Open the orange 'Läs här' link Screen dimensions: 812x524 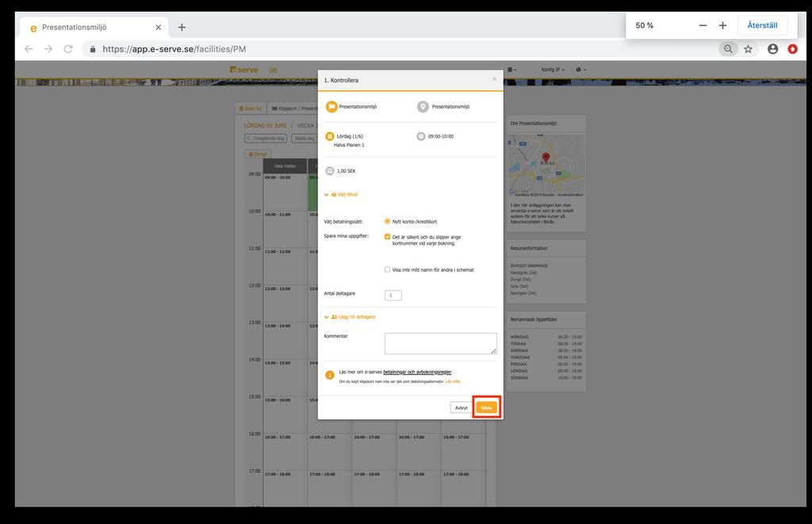click(x=453, y=381)
